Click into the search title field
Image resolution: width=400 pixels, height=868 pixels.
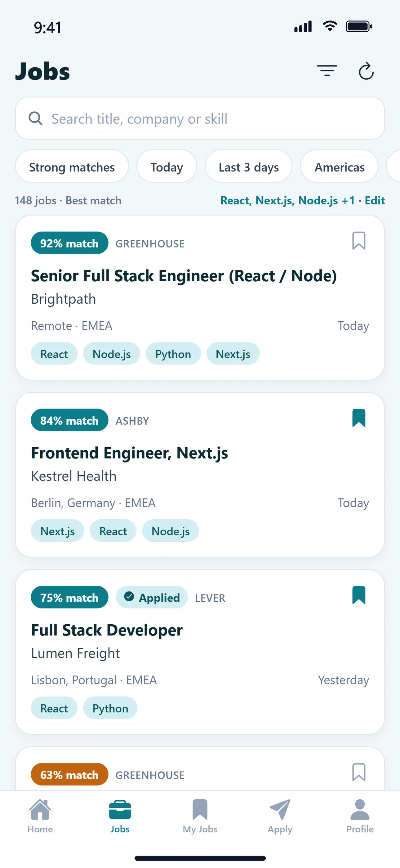click(200, 119)
